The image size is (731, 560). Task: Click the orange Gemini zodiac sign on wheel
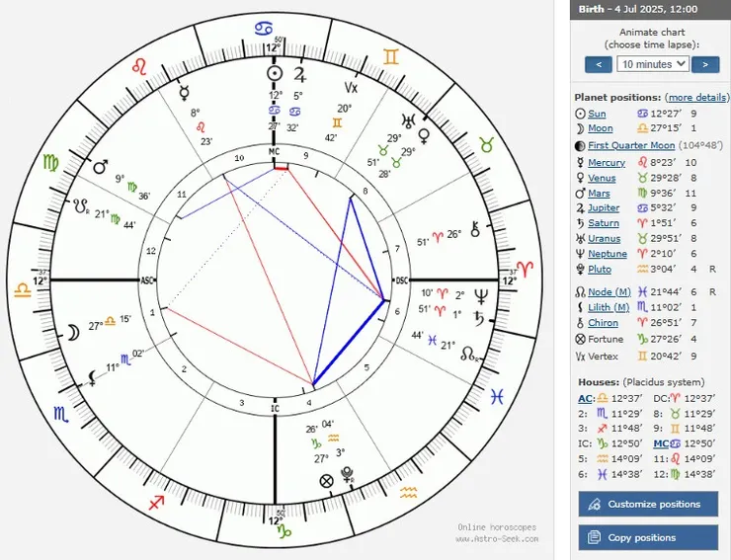tap(391, 57)
